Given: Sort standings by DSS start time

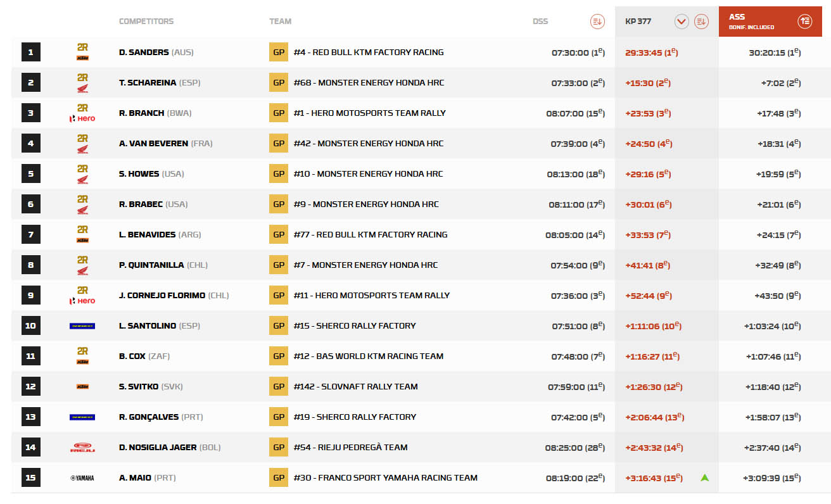Looking at the screenshot, I should click(x=597, y=22).
